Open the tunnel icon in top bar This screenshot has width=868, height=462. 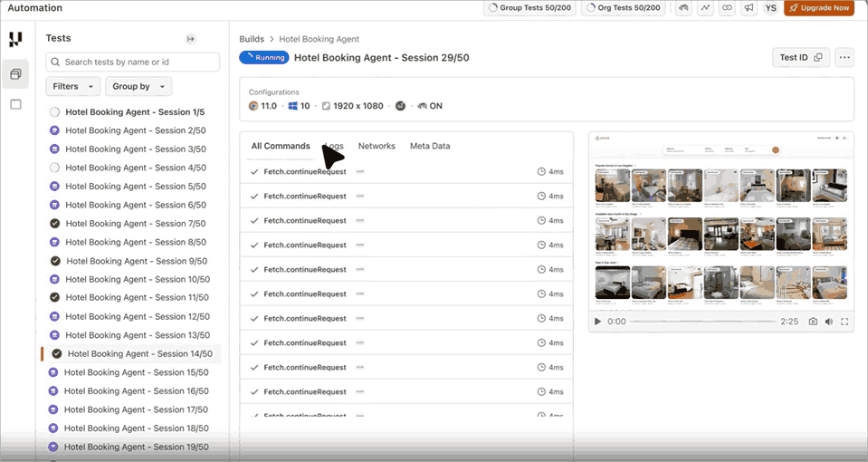[x=683, y=8]
